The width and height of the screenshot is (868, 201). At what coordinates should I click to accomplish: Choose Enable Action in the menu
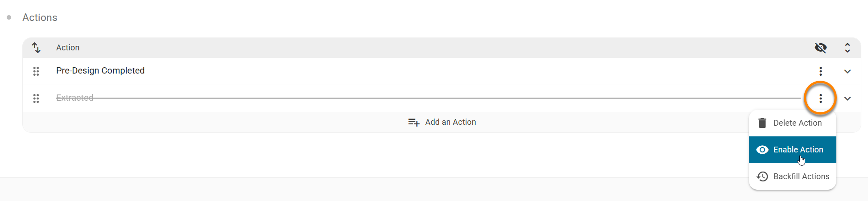pos(798,150)
